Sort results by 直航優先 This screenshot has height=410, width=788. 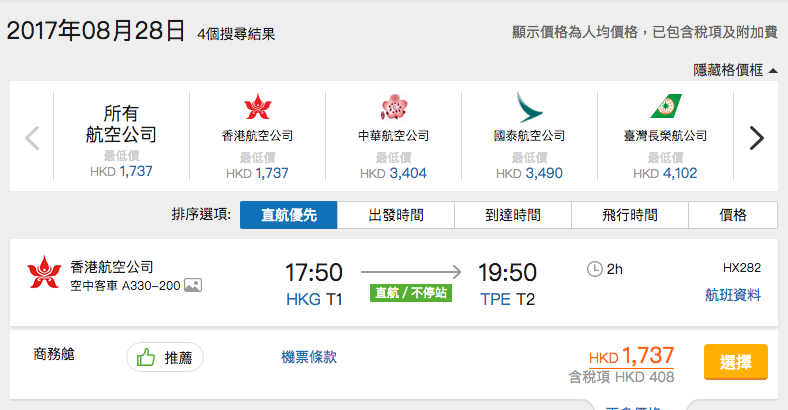[x=288, y=215]
